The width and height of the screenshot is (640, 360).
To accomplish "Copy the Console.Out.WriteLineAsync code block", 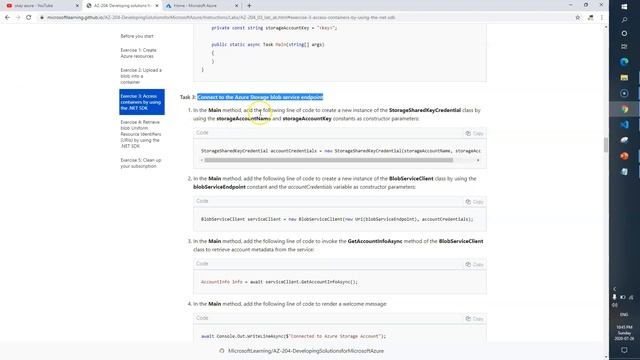I will [474, 319].
